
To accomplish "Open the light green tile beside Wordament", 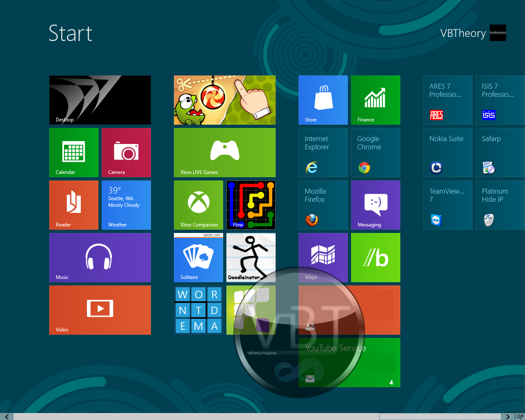I will tap(251, 310).
